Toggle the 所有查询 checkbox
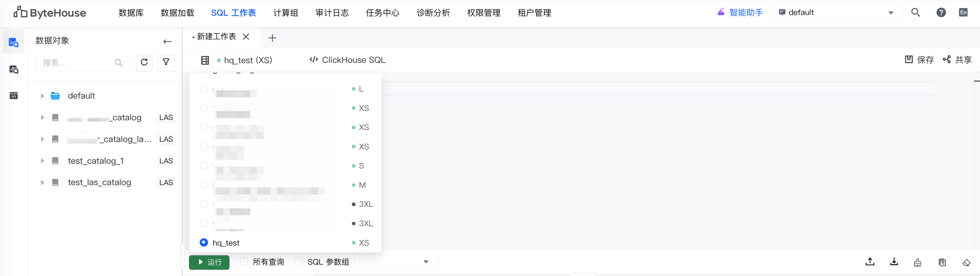The image size is (980, 276). pos(244,262)
